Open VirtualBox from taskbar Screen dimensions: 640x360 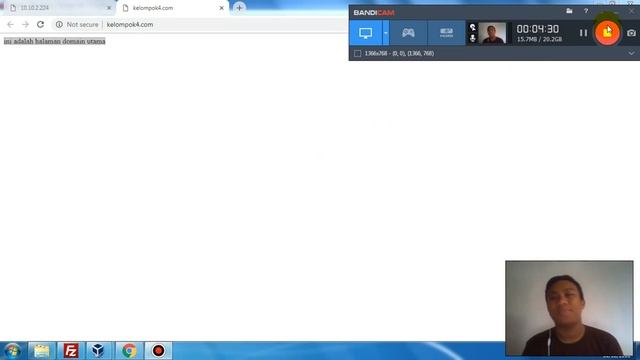pyautogui.click(x=98, y=351)
